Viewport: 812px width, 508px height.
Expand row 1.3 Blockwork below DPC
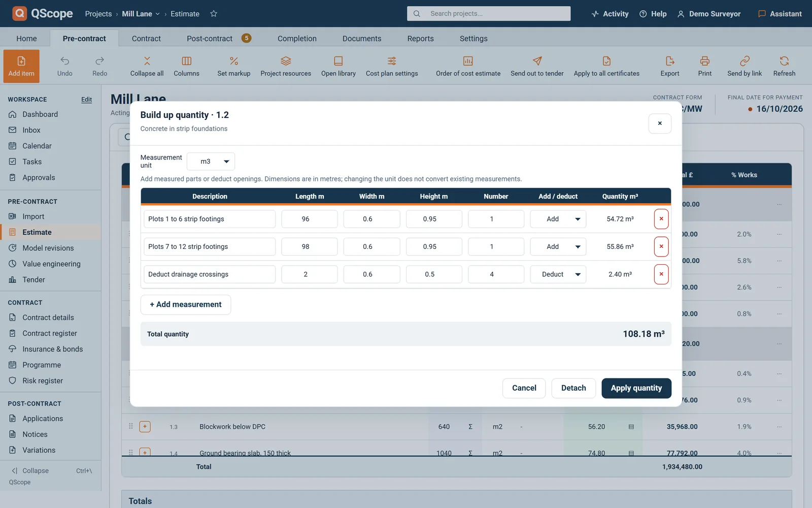pyautogui.click(x=145, y=427)
